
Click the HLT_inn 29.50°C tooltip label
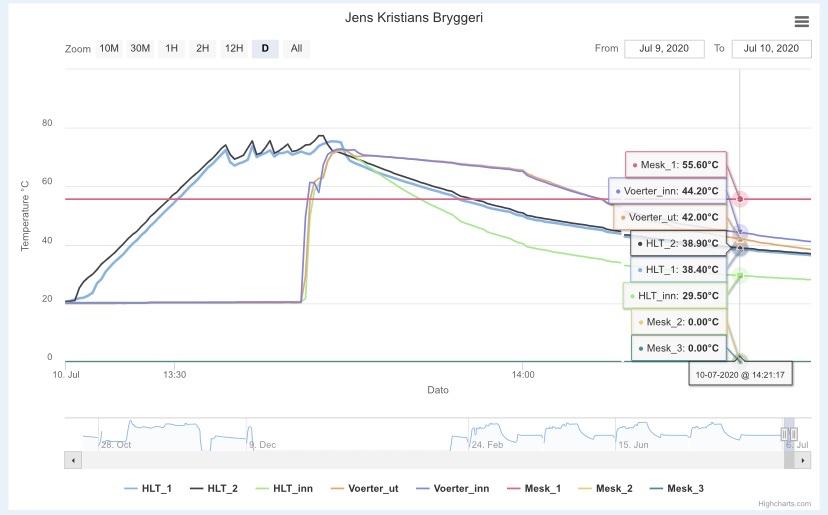(x=675, y=296)
